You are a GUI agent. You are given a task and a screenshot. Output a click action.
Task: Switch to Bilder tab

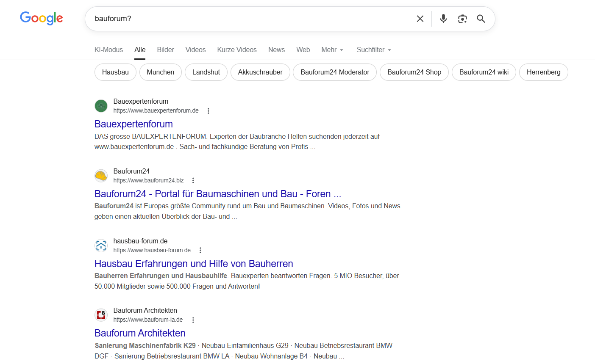pos(165,50)
